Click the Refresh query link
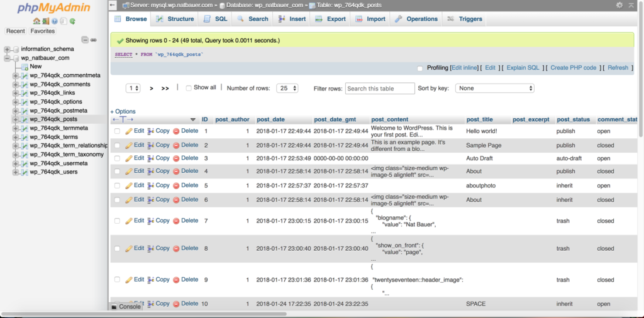The height and width of the screenshot is (318, 644). [x=618, y=68]
